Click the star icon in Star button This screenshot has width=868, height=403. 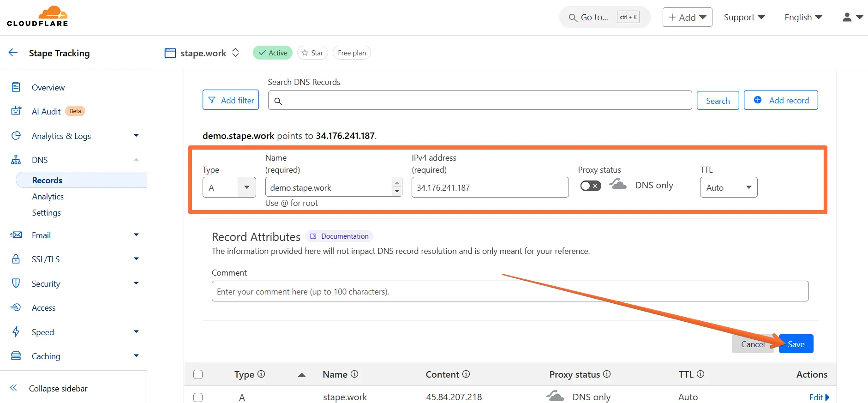point(305,53)
